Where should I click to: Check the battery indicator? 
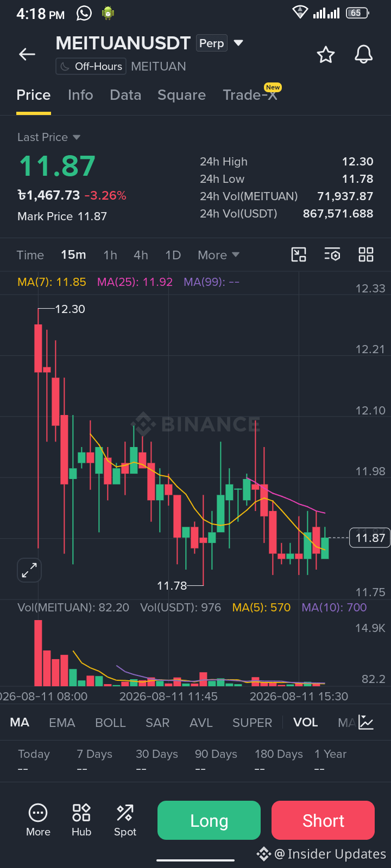357,13
